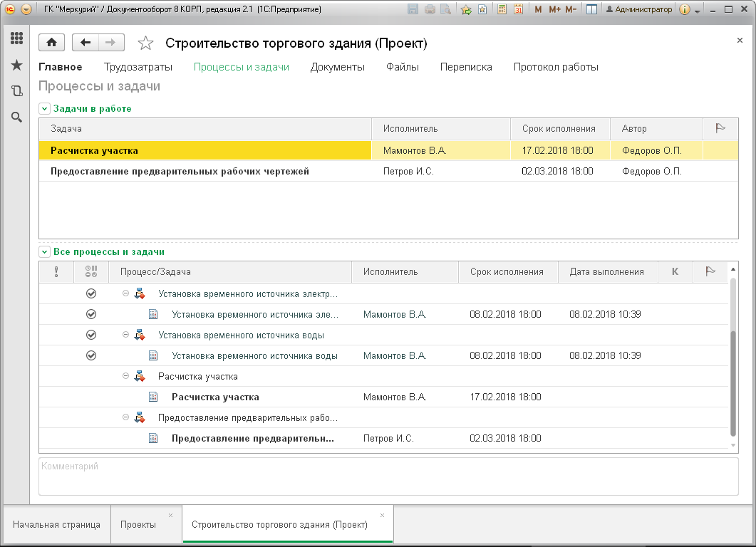Viewport: 756px width, 547px height.
Task: Open print preview icon in title bar
Action: [x=446, y=9]
